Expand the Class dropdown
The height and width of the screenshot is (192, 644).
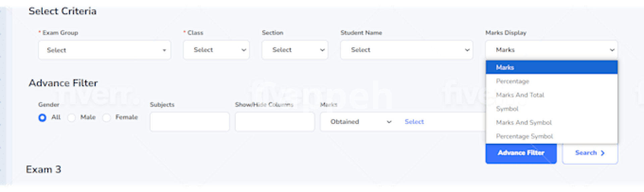pos(216,50)
